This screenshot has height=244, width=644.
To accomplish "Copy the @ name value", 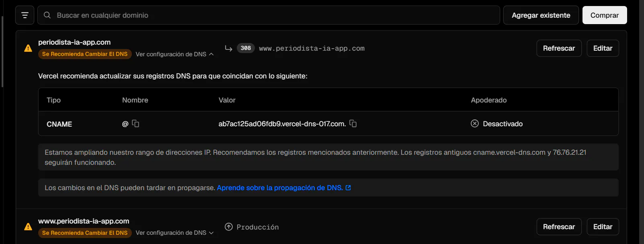I will point(136,124).
